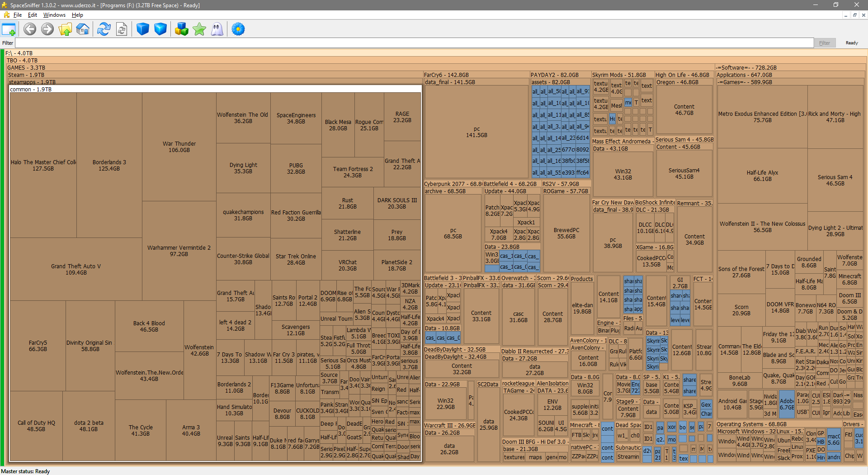The height and width of the screenshot is (475, 868).
Task: Open the File menu
Action: coord(18,15)
